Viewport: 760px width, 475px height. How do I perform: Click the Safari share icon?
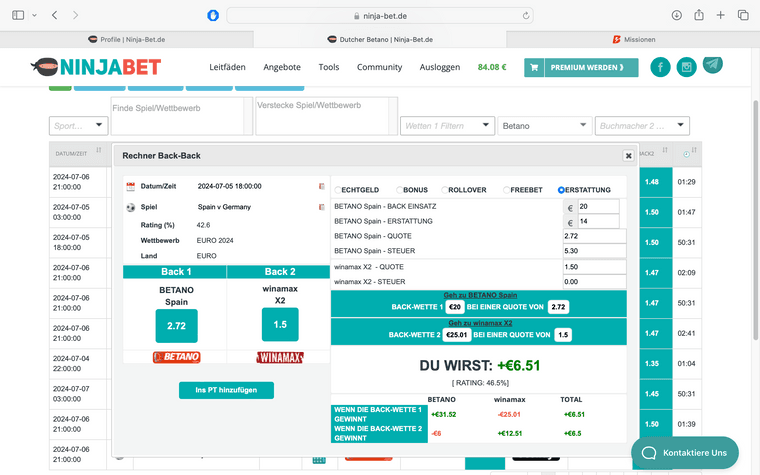[698, 15]
